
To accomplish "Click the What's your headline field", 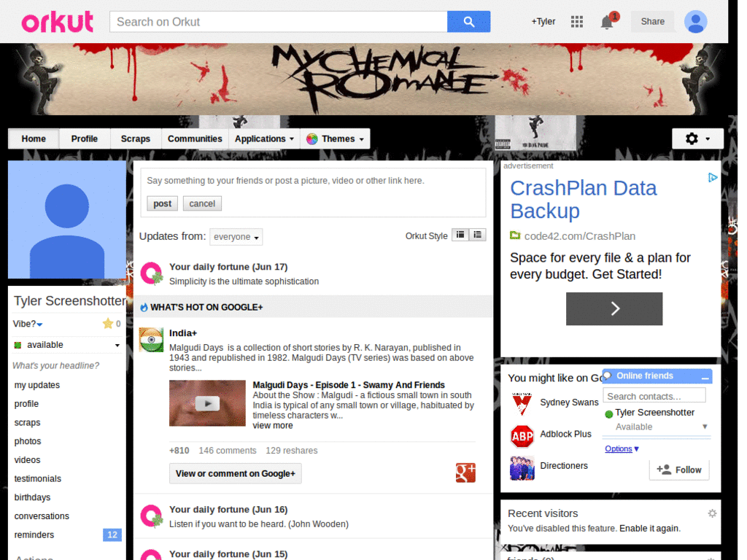I will pyautogui.click(x=55, y=366).
